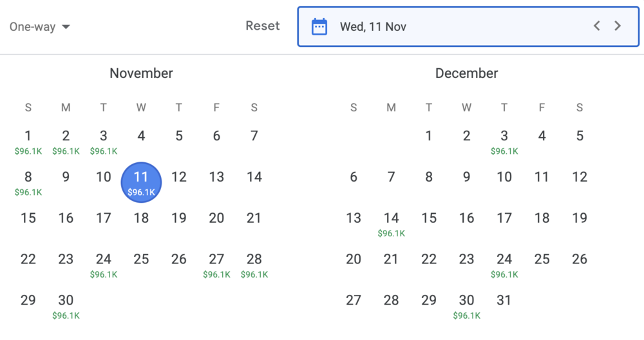Choose December 24 departure date
The width and height of the screenshot is (644, 340).
pyautogui.click(x=504, y=265)
